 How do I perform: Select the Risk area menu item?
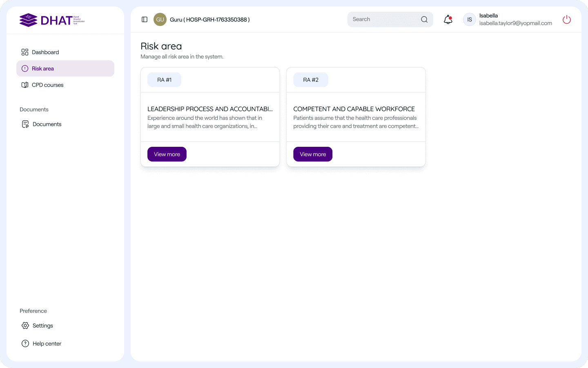65,69
